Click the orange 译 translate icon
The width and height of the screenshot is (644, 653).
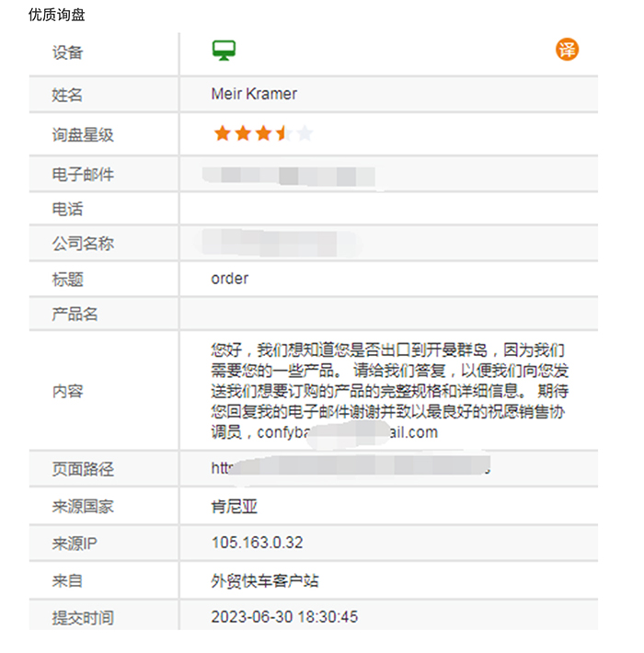[567, 50]
